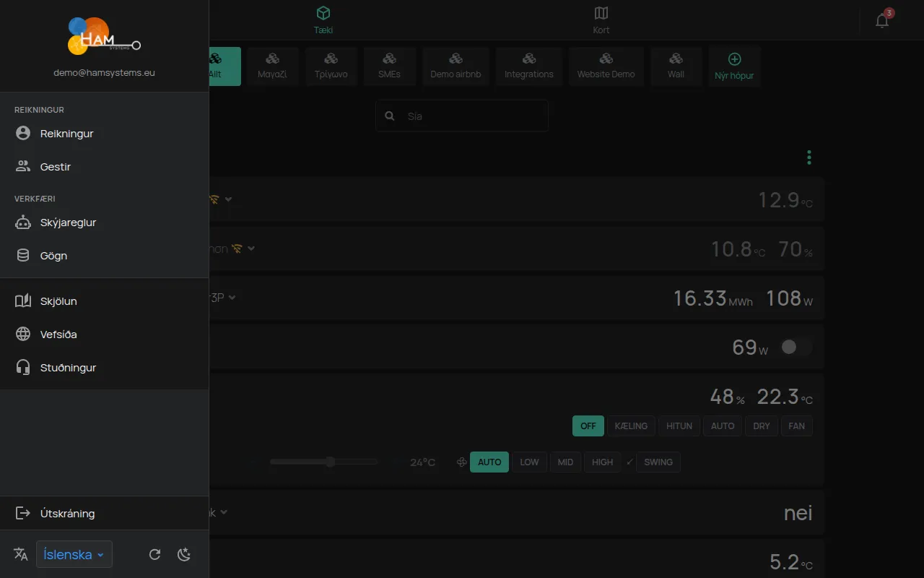Click the refresh icon in sidebar footer
This screenshot has width=924, height=578.
pos(154,555)
